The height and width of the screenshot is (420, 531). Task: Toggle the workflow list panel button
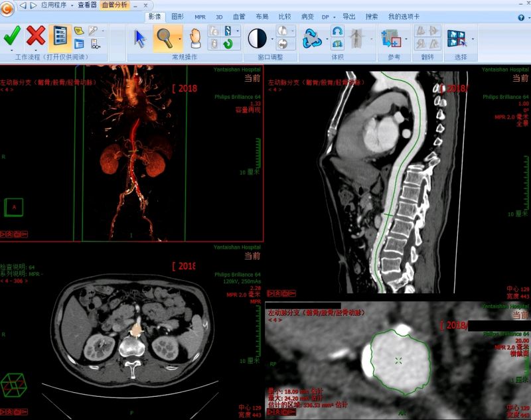60,36
